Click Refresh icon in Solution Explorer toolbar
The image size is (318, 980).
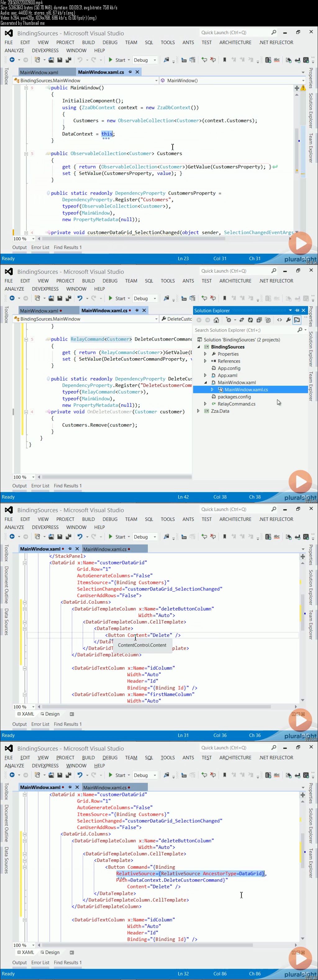[x=250, y=320]
